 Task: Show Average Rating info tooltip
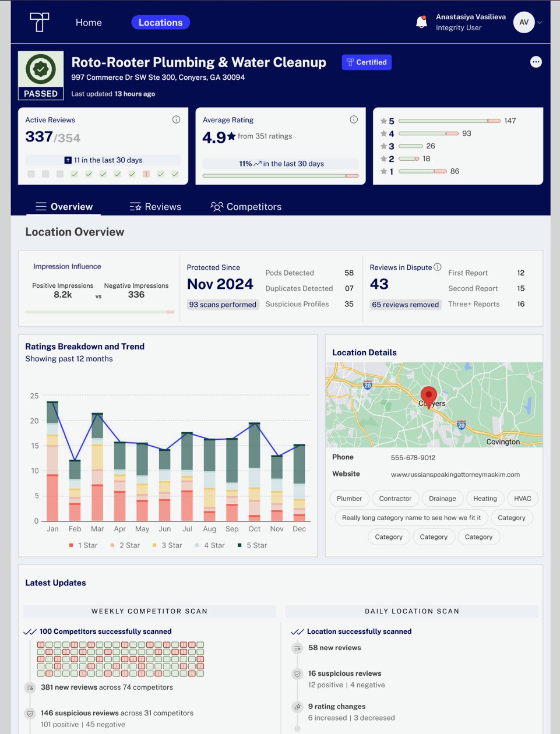point(354,119)
